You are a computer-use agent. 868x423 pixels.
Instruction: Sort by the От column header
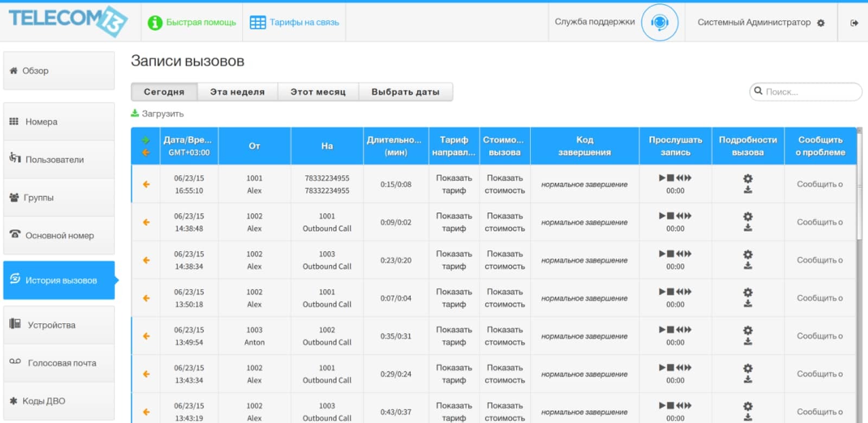pyautogui.click(x=254, y=146)
